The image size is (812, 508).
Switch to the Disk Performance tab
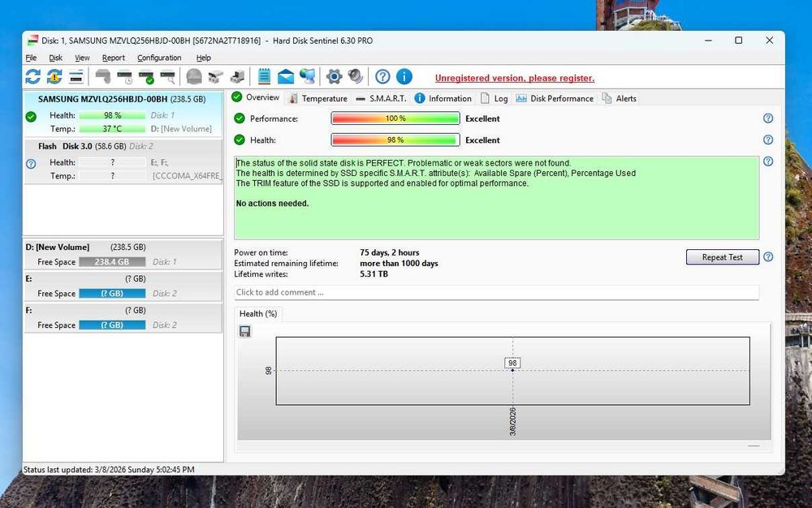[x=555, y=98]
